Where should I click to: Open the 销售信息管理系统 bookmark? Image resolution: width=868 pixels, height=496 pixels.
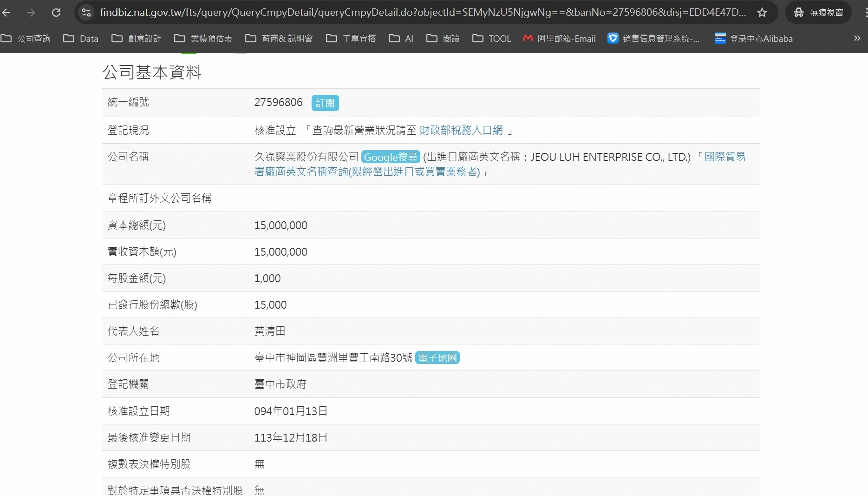[653, 39]
